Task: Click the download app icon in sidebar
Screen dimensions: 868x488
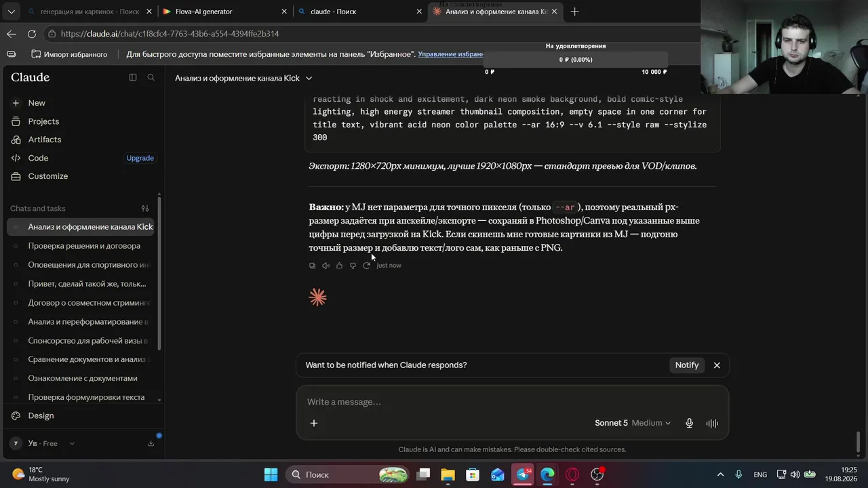Action: (151, 443)
